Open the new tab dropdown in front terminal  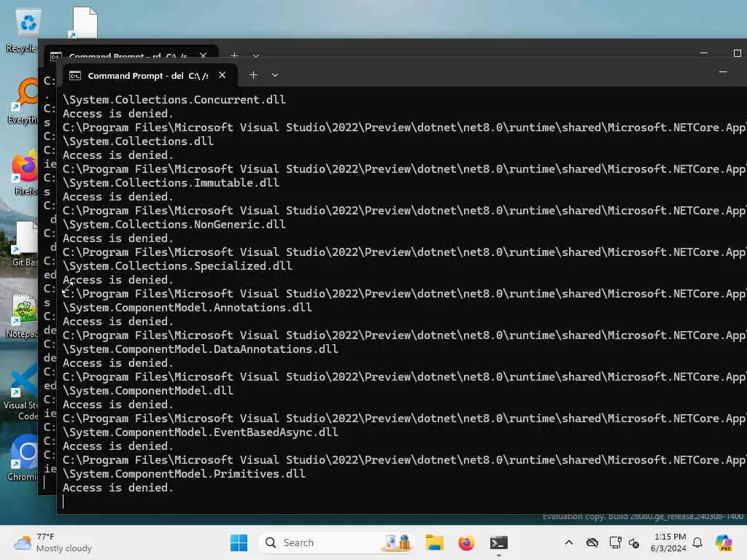275,75
